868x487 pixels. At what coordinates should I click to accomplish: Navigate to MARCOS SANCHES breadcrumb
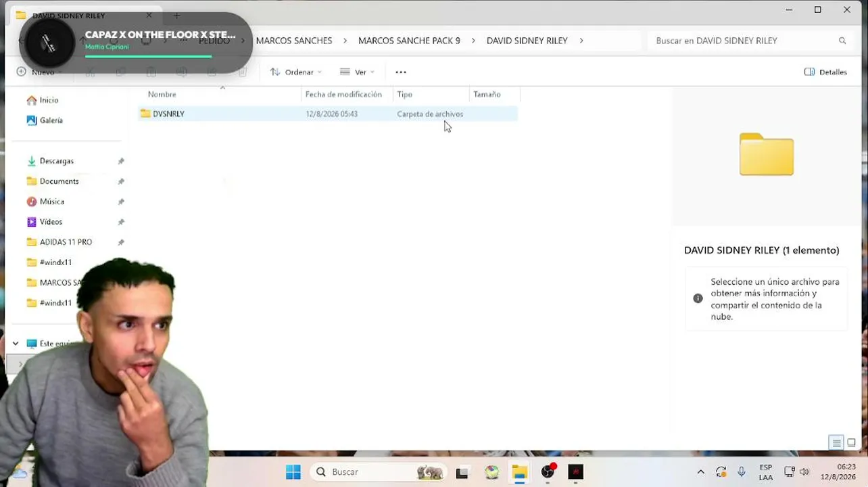(294, 41)
